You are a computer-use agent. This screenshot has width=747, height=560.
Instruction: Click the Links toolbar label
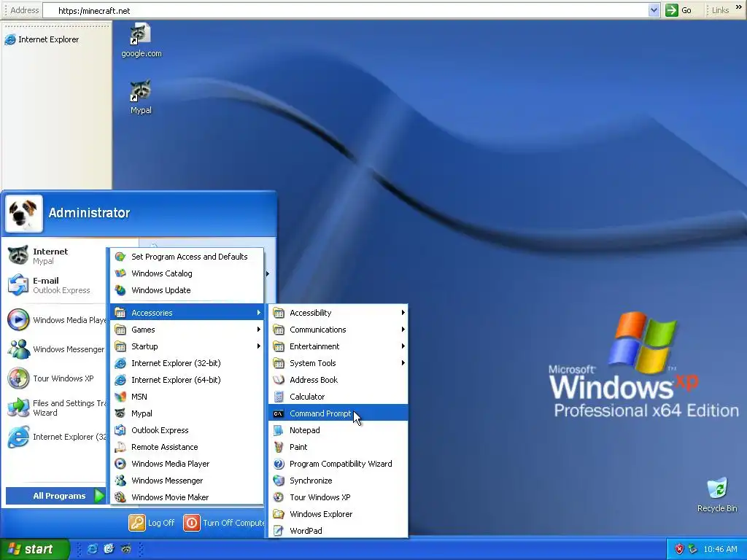pos(720,10)
